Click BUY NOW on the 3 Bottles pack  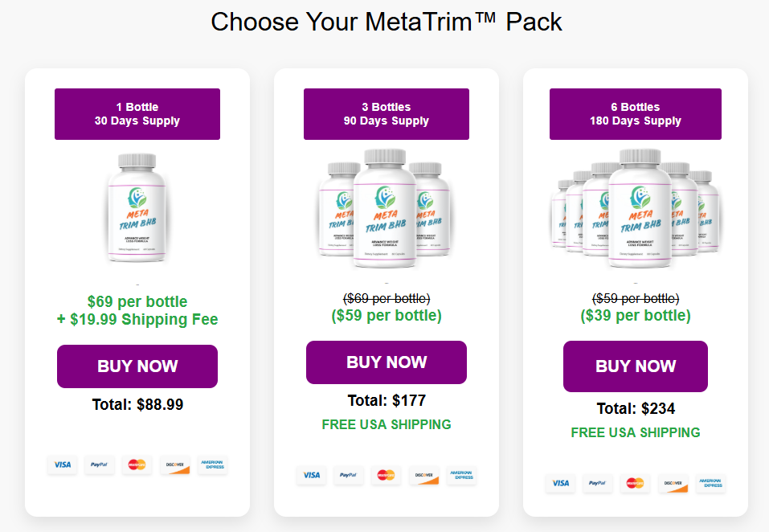click(x=386, y=362)
